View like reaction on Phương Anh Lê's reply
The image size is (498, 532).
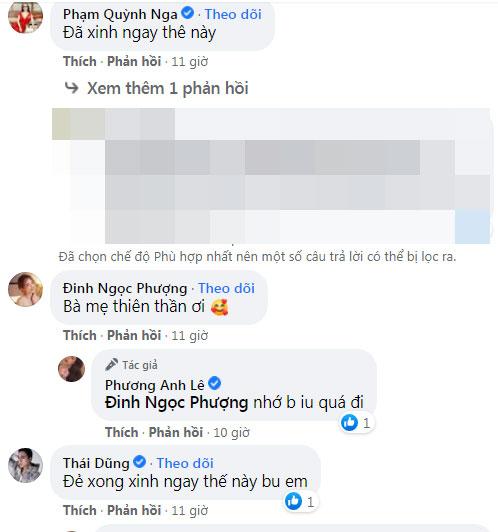356,423
